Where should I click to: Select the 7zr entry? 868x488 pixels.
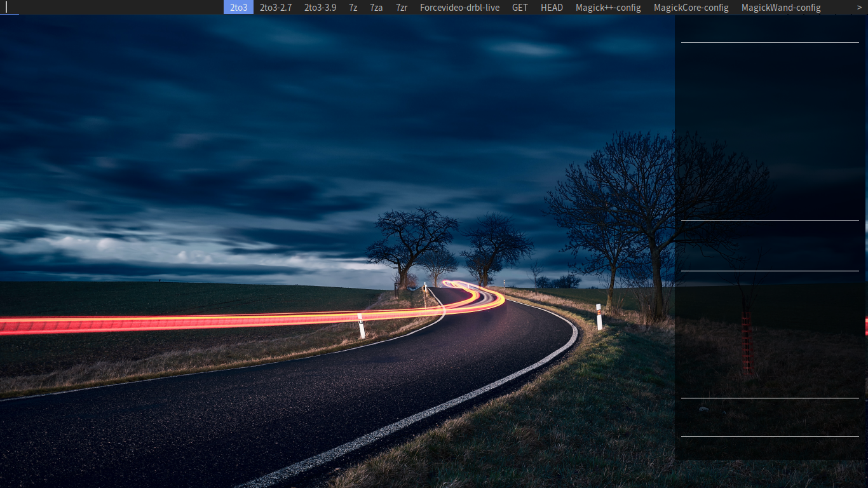(402, 8)
